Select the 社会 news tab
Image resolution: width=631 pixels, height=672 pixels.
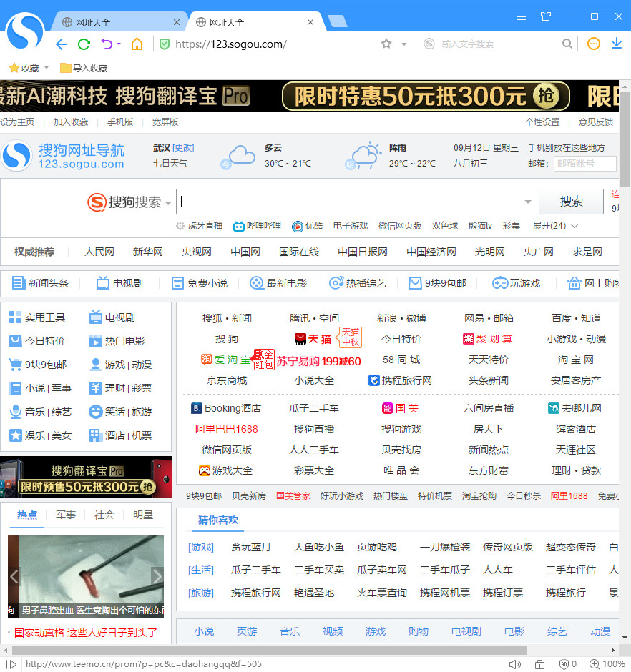click(104, 515)
